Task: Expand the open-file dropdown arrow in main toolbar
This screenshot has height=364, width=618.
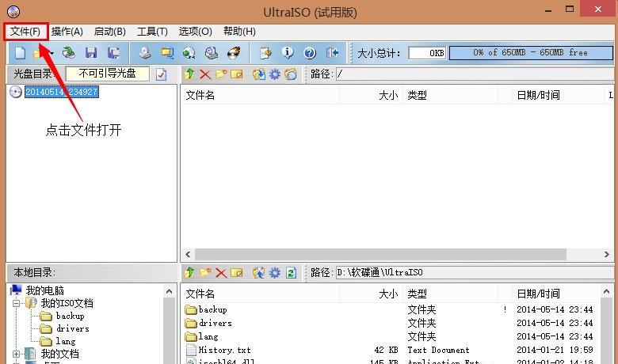Action: pyautogui.click(x=51, y=53)
